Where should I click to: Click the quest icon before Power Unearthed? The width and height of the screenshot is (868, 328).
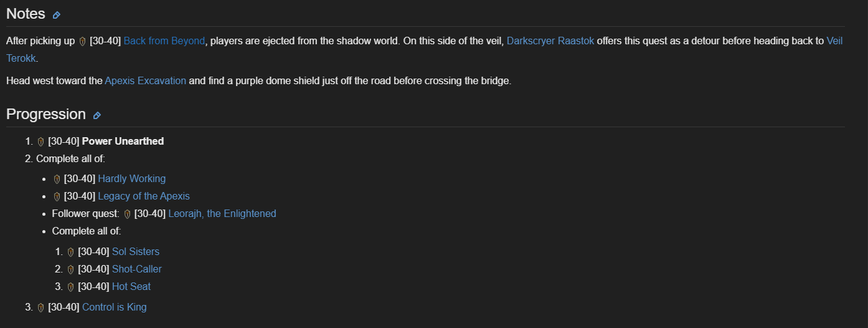(41, 142)
